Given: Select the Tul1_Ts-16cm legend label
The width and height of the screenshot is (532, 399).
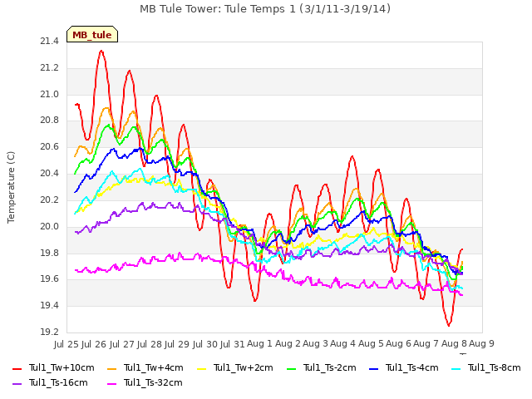Looking at the screenshot, I should [x=58, y=382].
